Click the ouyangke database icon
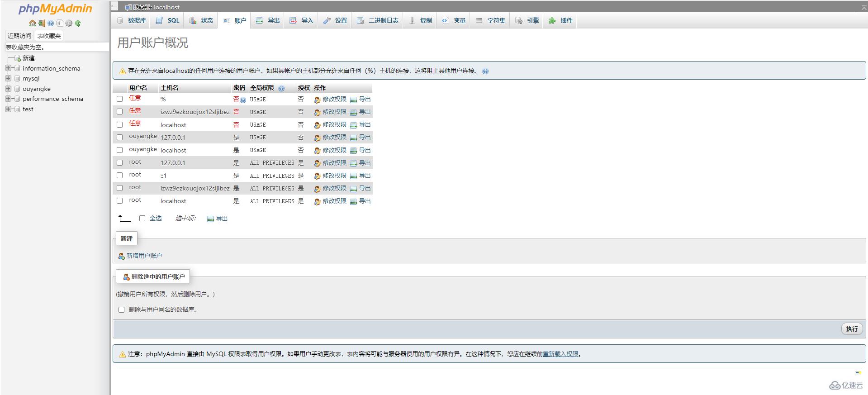Viewport: 868px width, 395px height. (17, 89)
